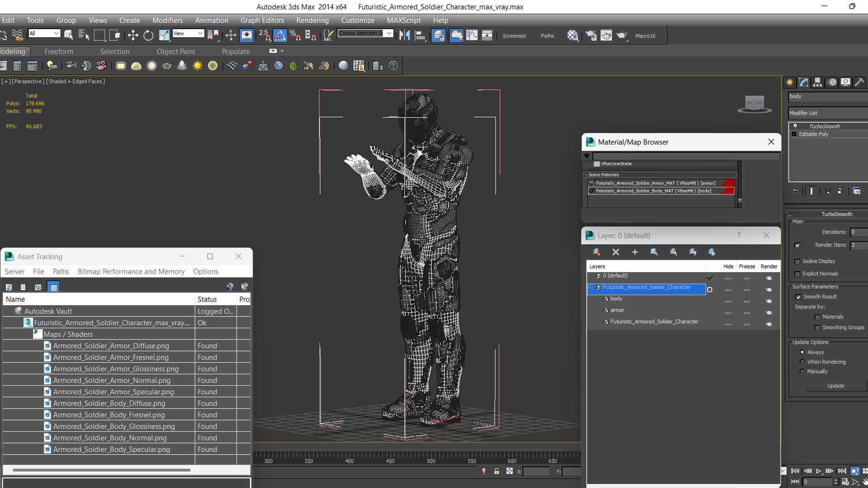The image size is (868, 488).
Task: Click the teapot primitive icon
Action: 166,66
